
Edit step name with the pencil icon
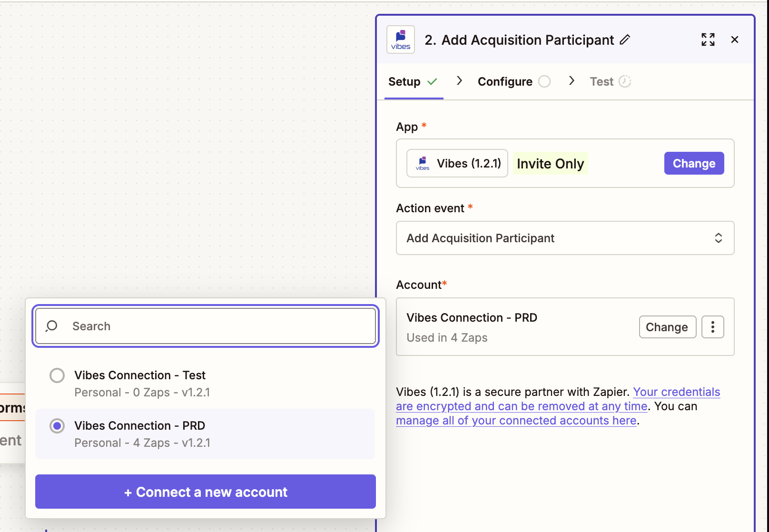point(625,40)
